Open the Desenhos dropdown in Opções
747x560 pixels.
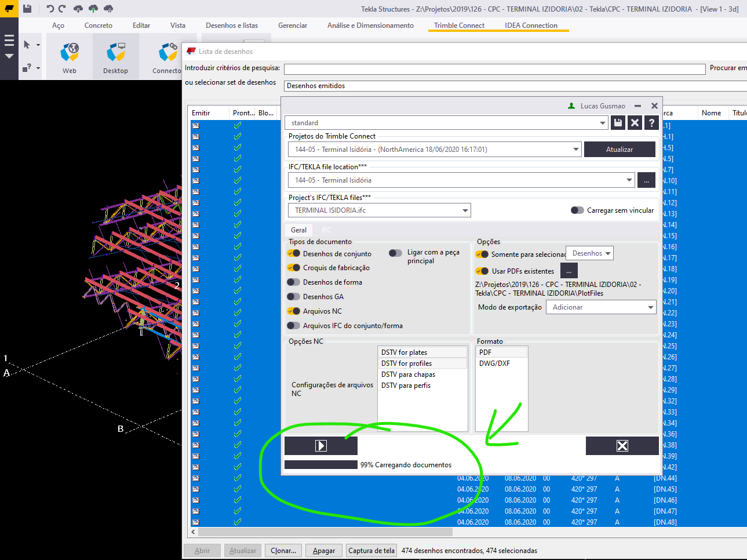coord(589,253)
